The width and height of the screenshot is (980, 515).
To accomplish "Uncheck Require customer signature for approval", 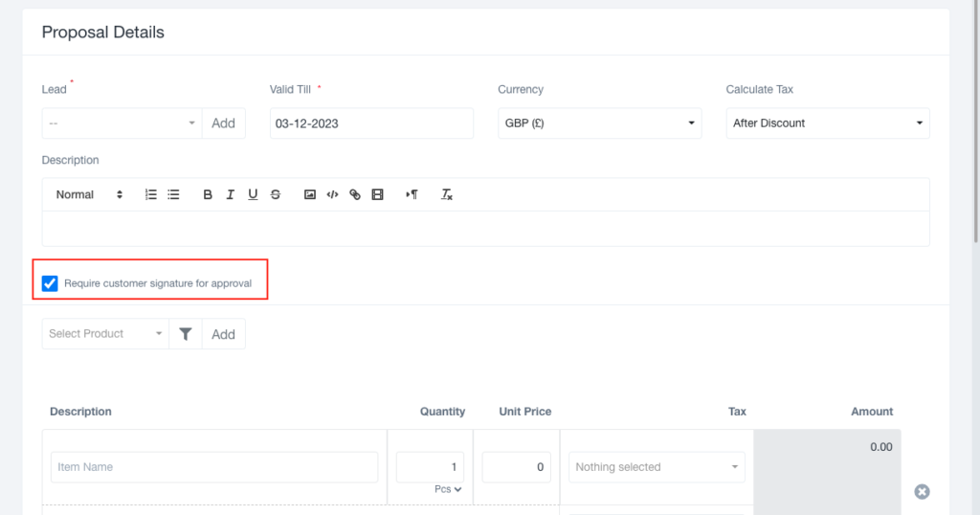I will click(50, 283).
